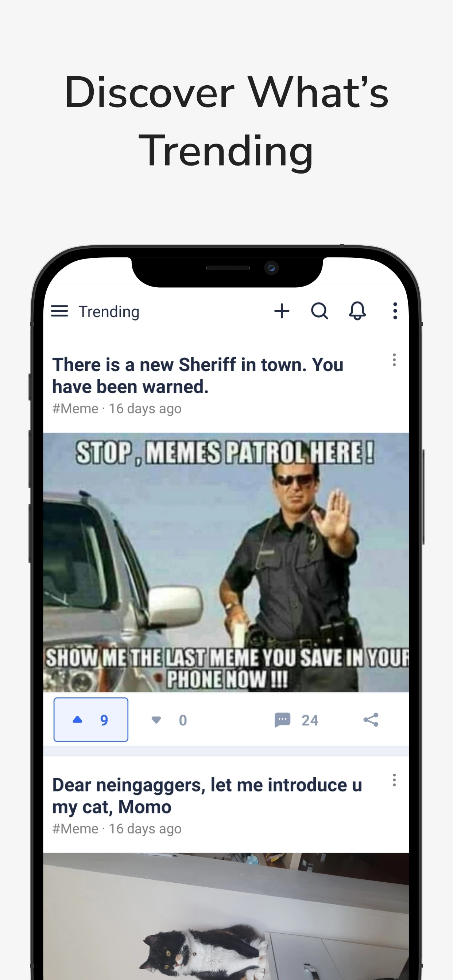Open the top bar overflow menu

tap(395, 311)
